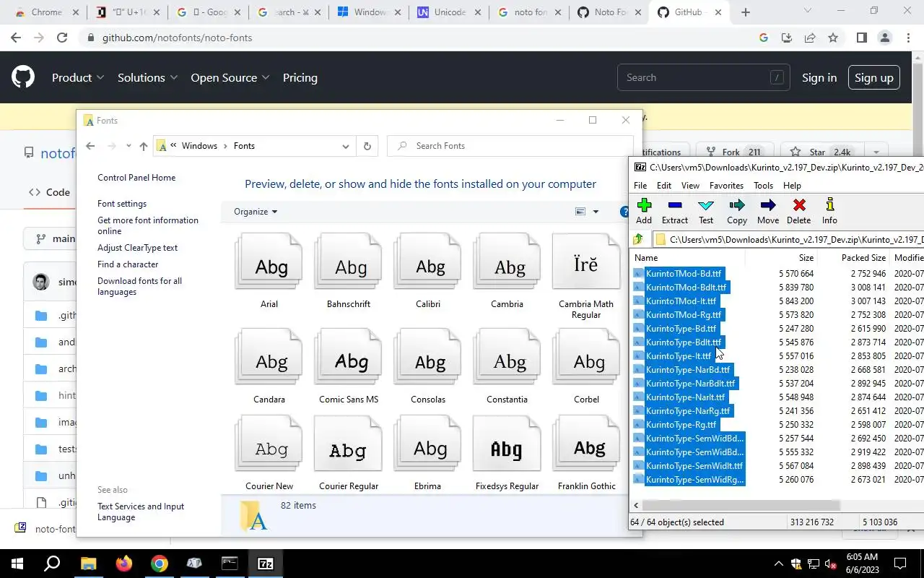Open the recent locations dropdown in Fonts
The height and width of the screenshot is (578, 924).
tap(128, 146)
